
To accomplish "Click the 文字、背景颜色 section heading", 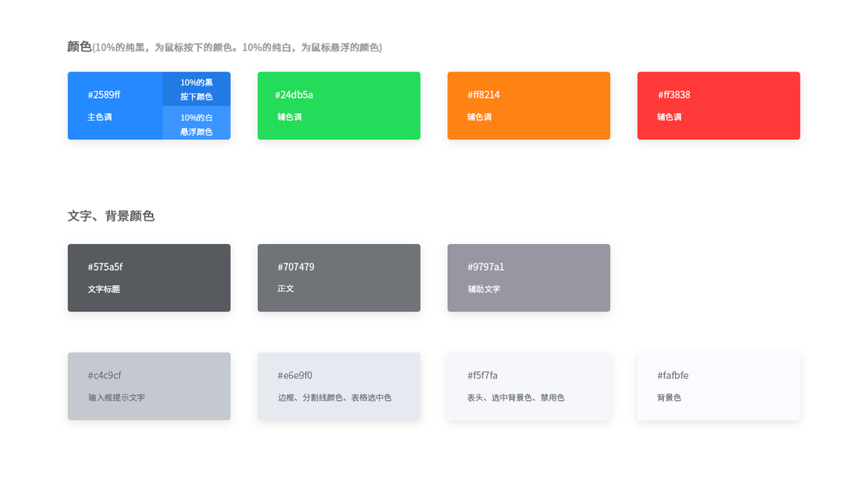I will pos(111,216).
